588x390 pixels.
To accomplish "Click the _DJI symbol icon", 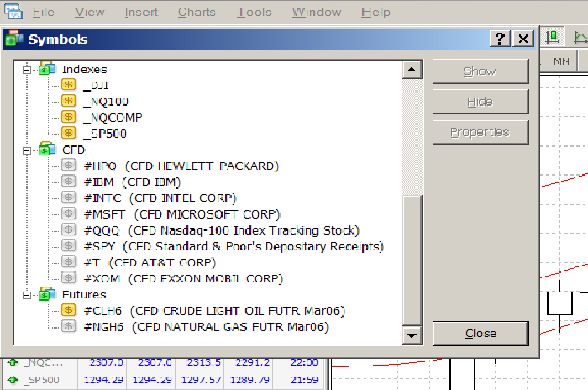I will coord(69,85).
